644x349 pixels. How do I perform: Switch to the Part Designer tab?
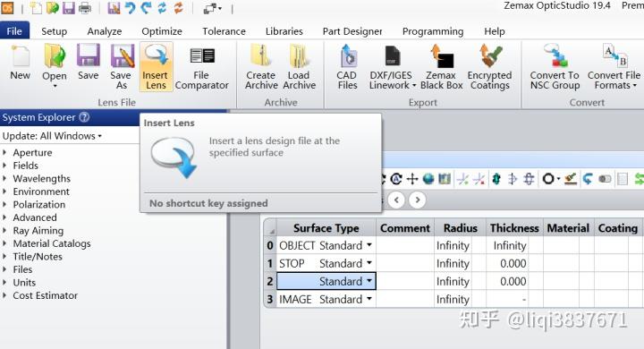(x=352, y=31)
